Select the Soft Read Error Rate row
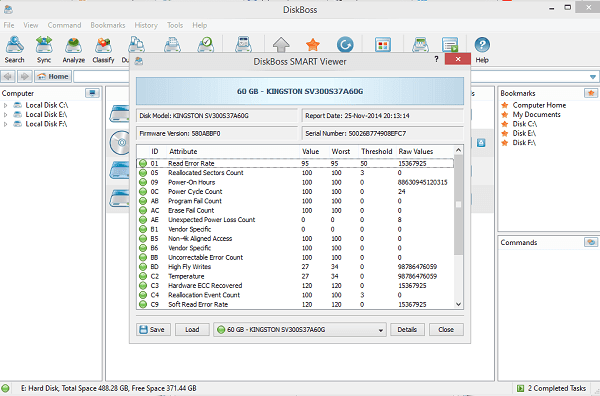 pos(295,305)
